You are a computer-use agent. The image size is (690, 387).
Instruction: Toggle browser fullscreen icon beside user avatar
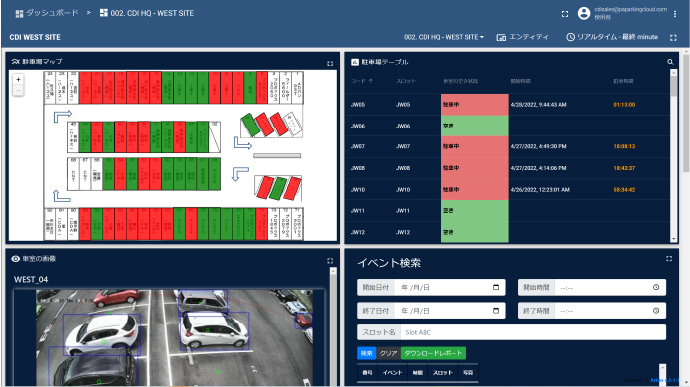[565, 14]
